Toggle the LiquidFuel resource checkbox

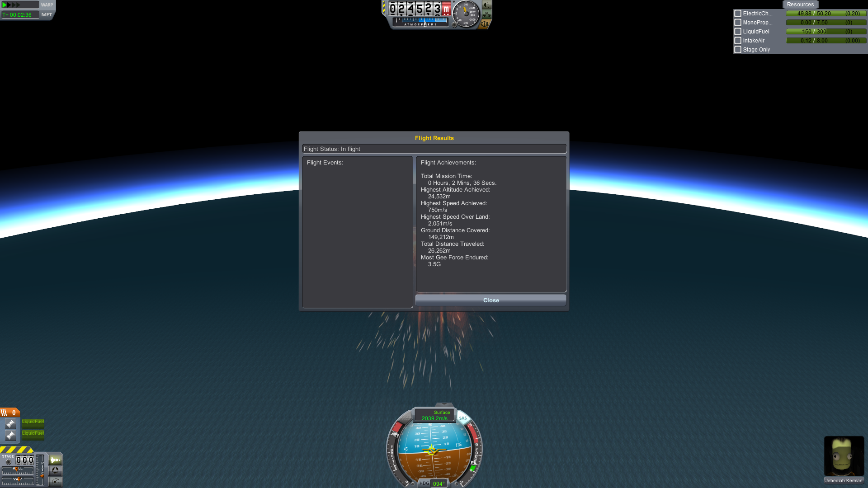738,32
